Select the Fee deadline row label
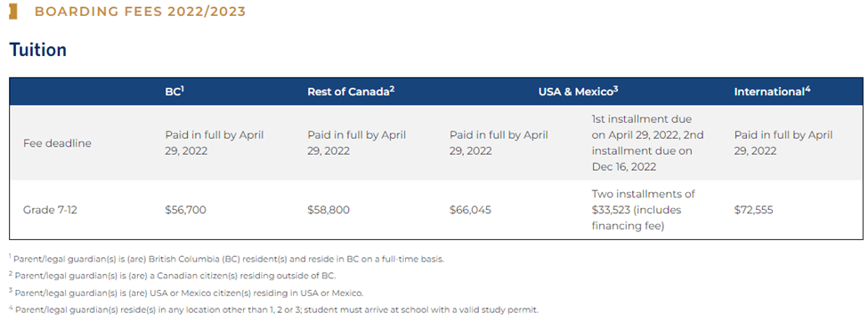The height and width of the screenshot is (321, 868). 57,143
